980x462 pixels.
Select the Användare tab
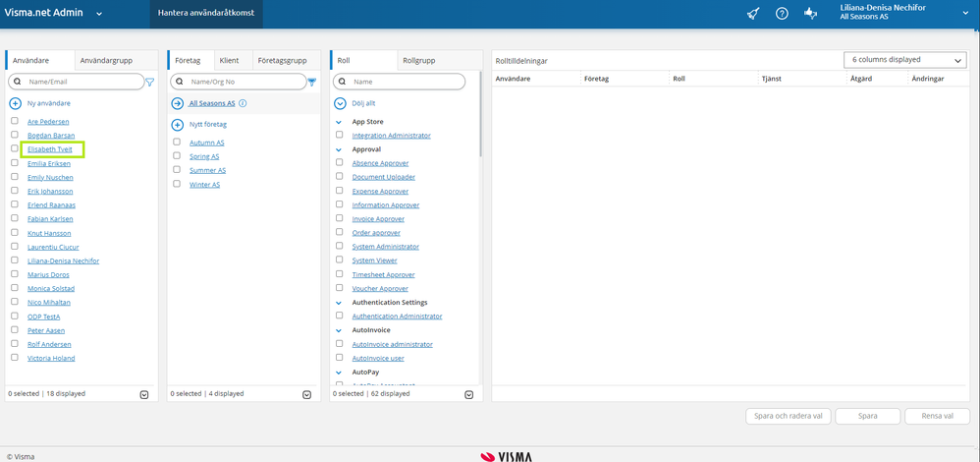point(40,61)
